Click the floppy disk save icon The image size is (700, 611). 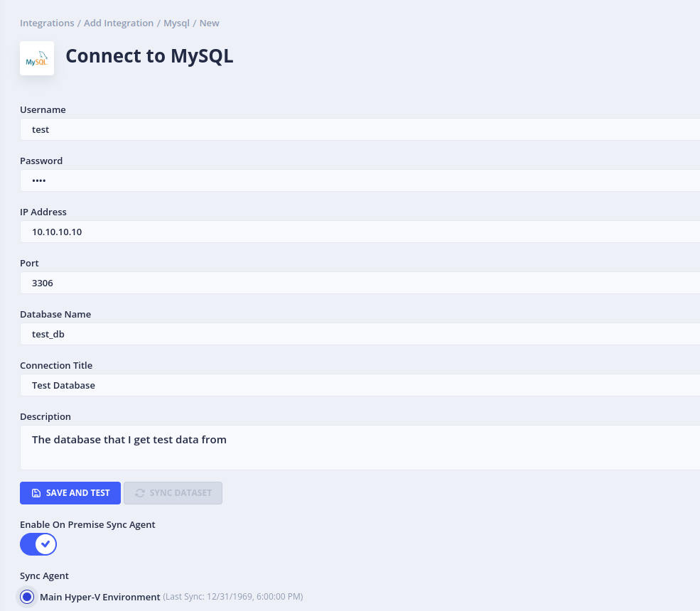point(36,493)
